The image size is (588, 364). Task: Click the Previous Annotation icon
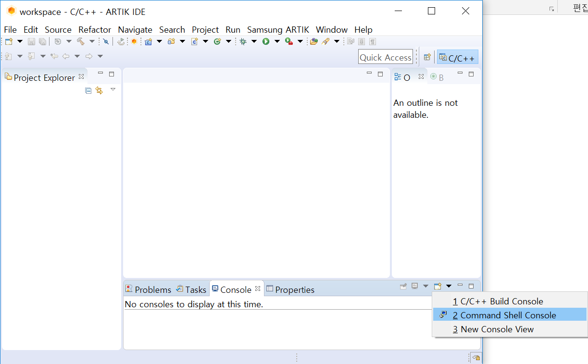click(31, 56)
